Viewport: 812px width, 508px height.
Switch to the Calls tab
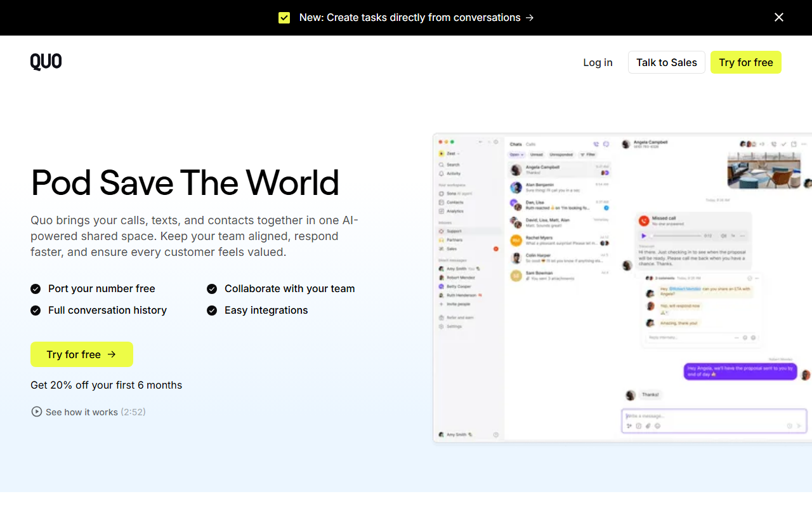click(531, 144)
